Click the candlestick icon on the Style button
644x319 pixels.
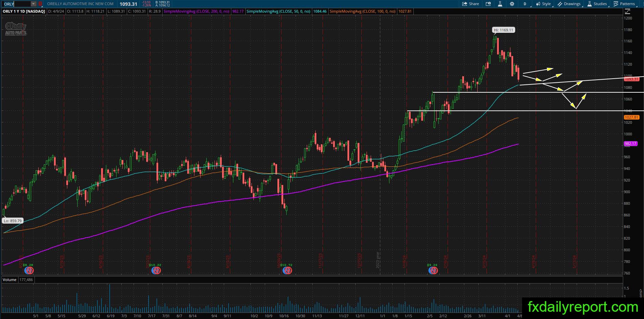click(538, 4)
